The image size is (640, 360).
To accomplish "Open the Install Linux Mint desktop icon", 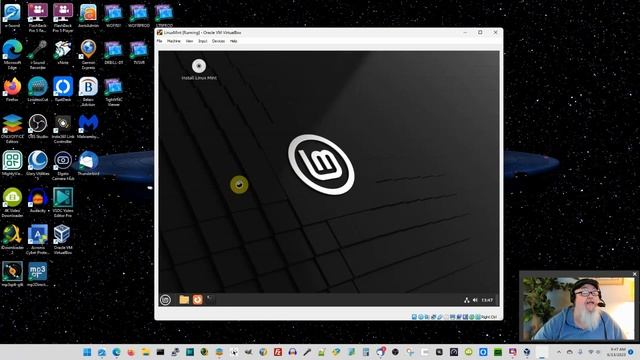I will [199, 69].
